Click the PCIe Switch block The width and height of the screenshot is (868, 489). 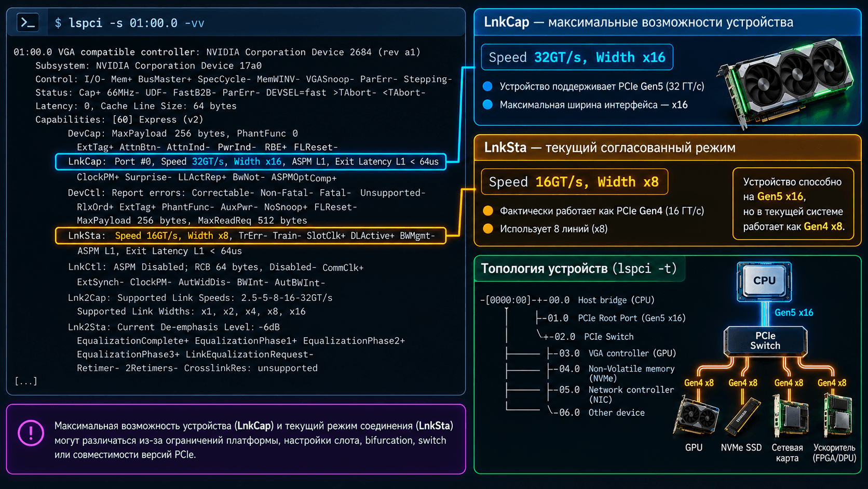(x=765, y=341)
